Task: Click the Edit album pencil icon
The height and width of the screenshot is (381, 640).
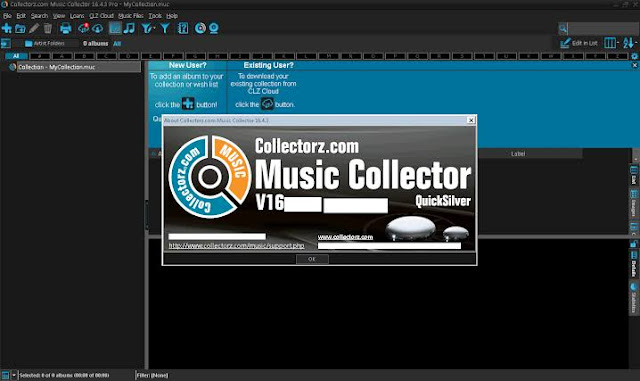Action: (34, 28)
